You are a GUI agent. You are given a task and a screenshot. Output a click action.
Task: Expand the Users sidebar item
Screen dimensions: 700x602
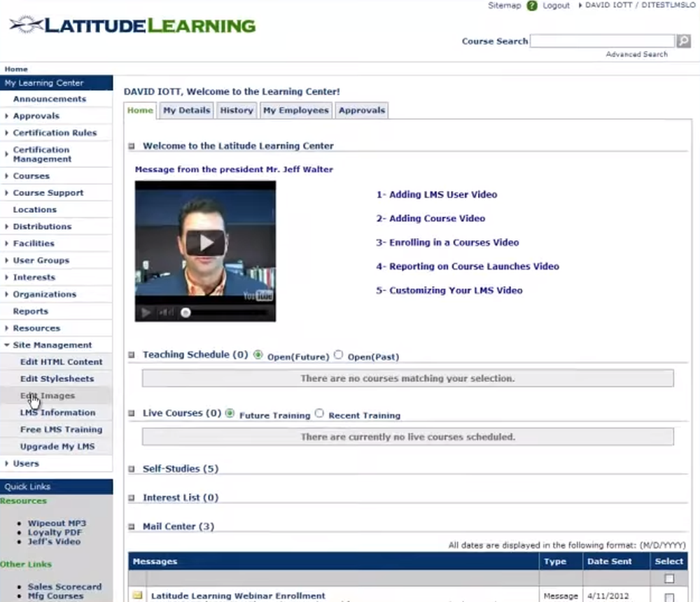tap(26, 464)
